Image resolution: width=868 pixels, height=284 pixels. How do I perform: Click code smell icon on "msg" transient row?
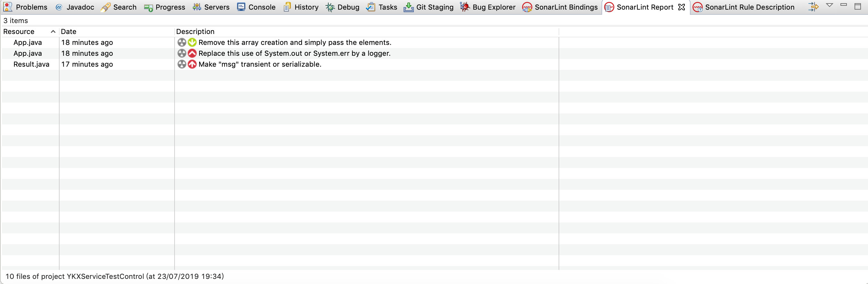click(182, 64)
